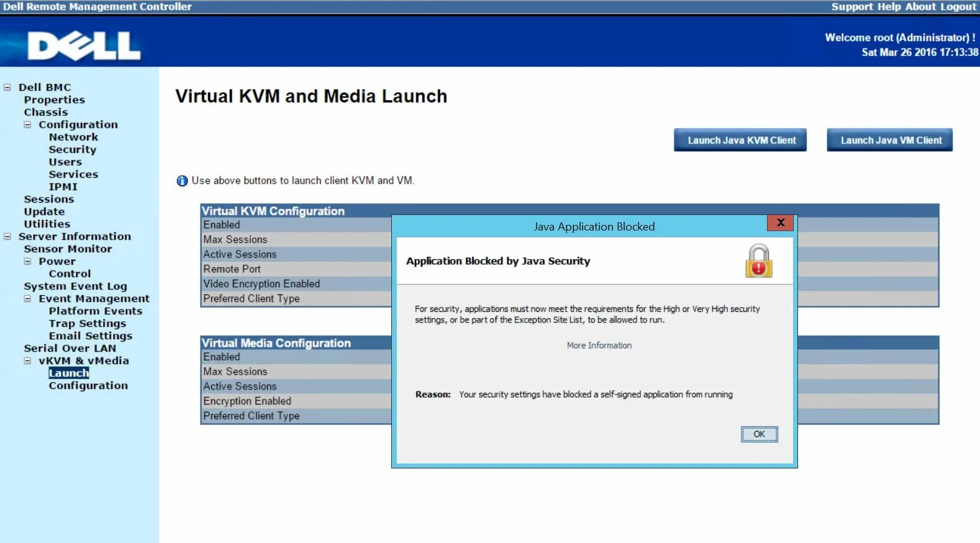
Task: Collapse the Event Management node
Action: (x=27, y=299)
